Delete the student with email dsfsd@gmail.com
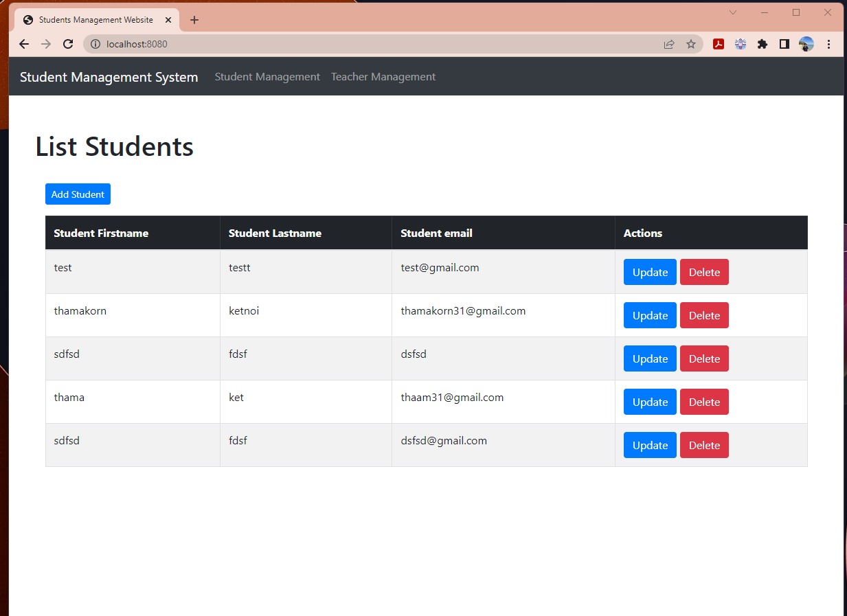 pyautogui.click(x=704, y=445)
